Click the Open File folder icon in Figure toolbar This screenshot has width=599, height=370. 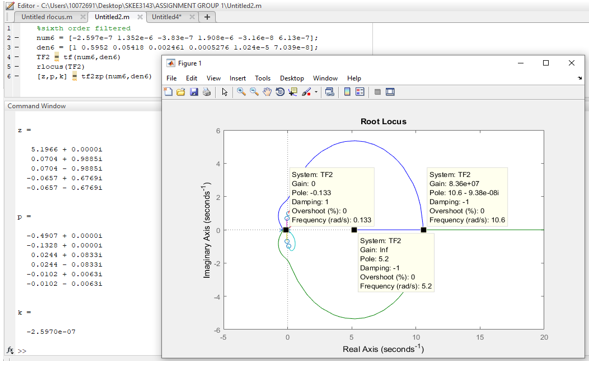coord(181,92)
